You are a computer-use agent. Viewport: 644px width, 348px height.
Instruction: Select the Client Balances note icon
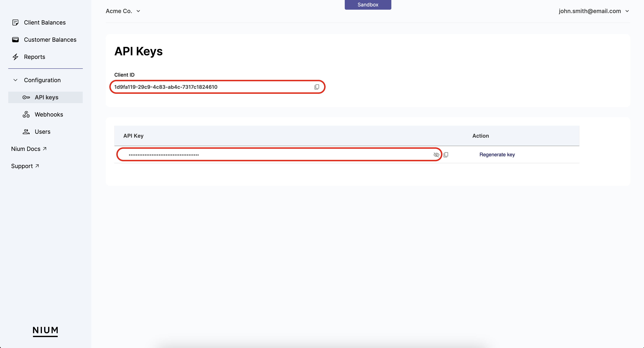pos(16,22)
